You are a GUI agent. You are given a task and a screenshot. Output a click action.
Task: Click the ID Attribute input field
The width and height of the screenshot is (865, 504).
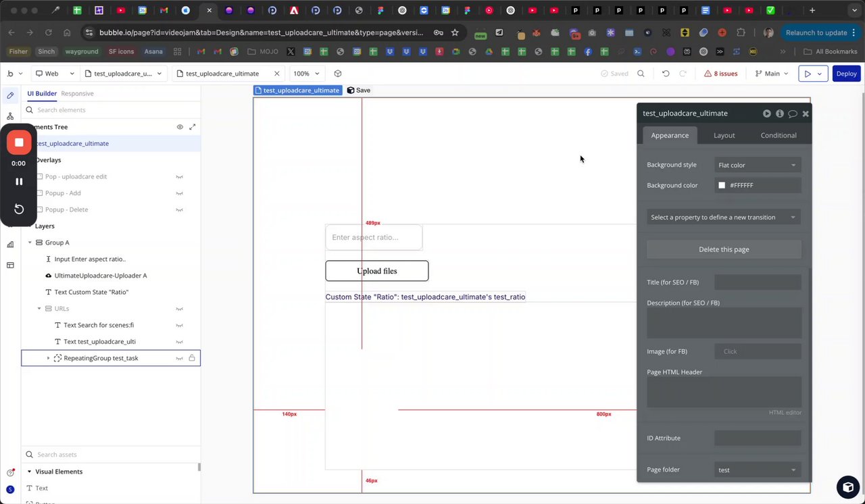click(x=758, y=438)
